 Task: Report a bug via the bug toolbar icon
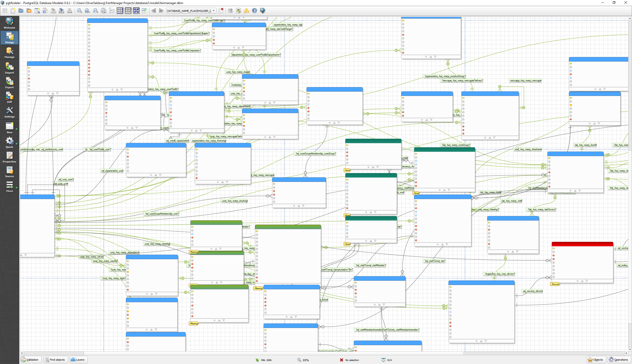click(x=238, y=11)
